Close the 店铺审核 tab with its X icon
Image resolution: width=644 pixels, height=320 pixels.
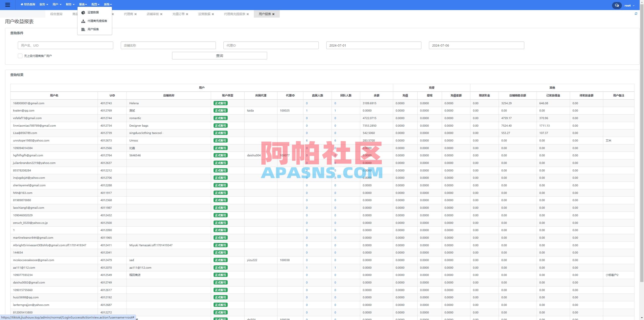coord(162,14)
